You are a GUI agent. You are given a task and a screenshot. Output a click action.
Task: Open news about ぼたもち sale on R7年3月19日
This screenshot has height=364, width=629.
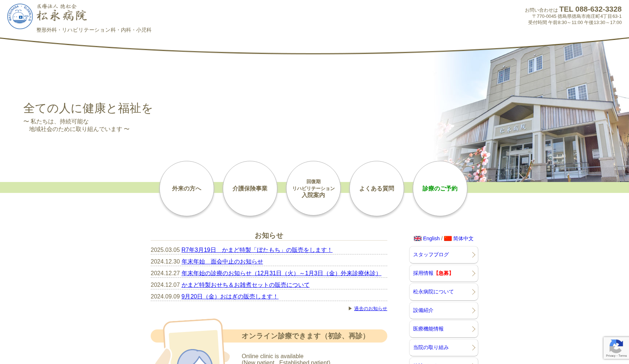click(x=257, y=250)
